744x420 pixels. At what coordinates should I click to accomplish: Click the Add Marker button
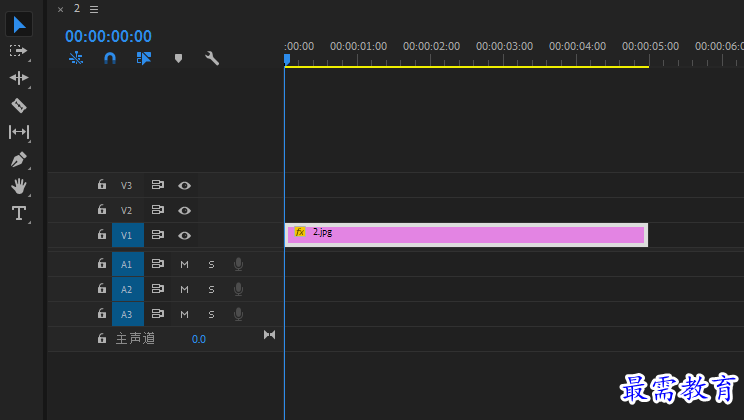pos(178,58)
